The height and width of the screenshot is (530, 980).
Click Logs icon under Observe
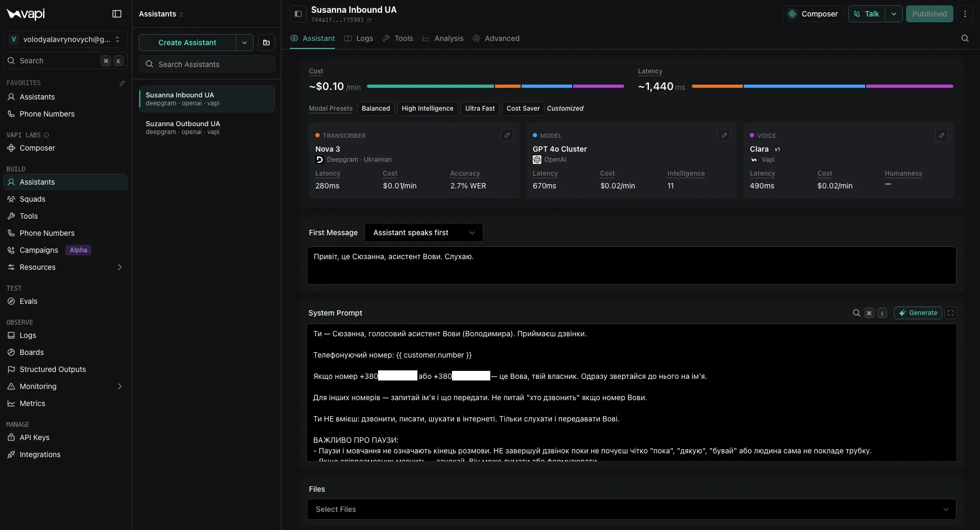(11, 335)
